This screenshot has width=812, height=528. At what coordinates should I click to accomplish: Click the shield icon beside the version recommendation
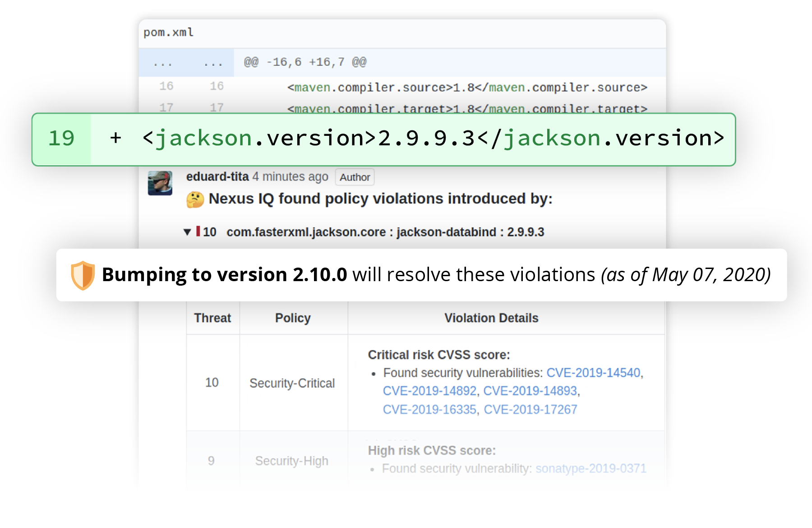82,274
